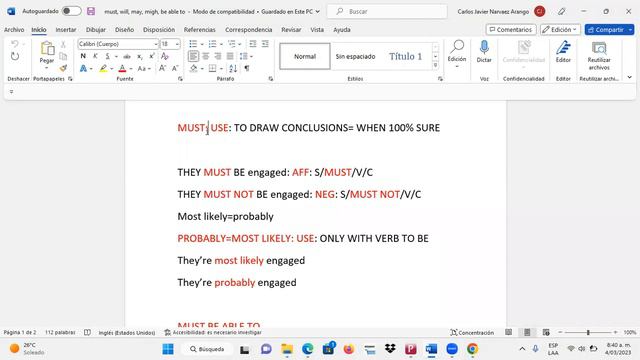Image resolution: width=640 pixels, height=360 pixels.
Task: Apply the Normal style
Action: coord(305,56)
